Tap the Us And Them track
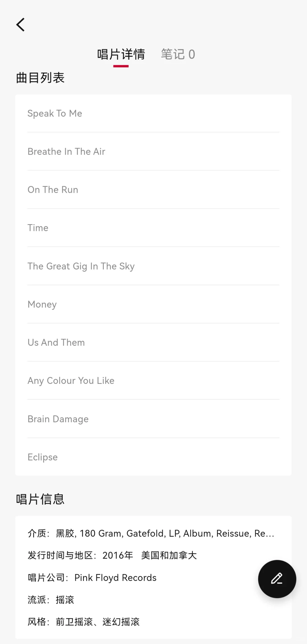This screenshot has height=644, width=307. 153,342
